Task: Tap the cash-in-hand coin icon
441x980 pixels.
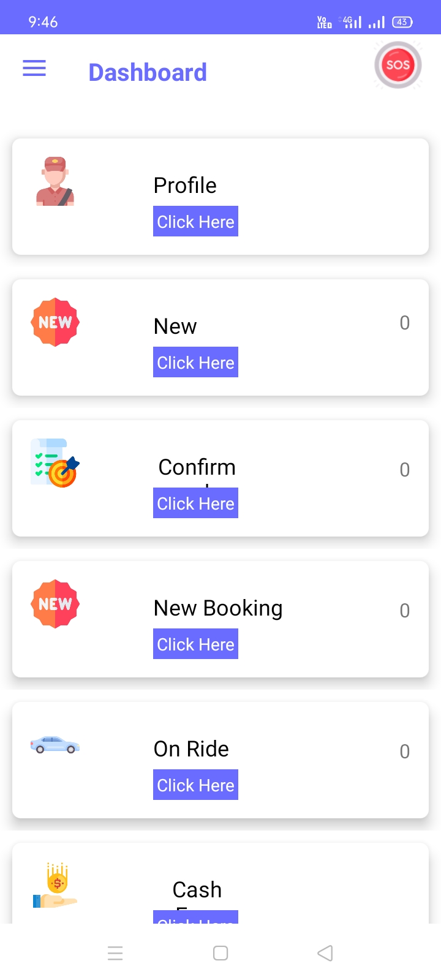Action: point(55,886)
